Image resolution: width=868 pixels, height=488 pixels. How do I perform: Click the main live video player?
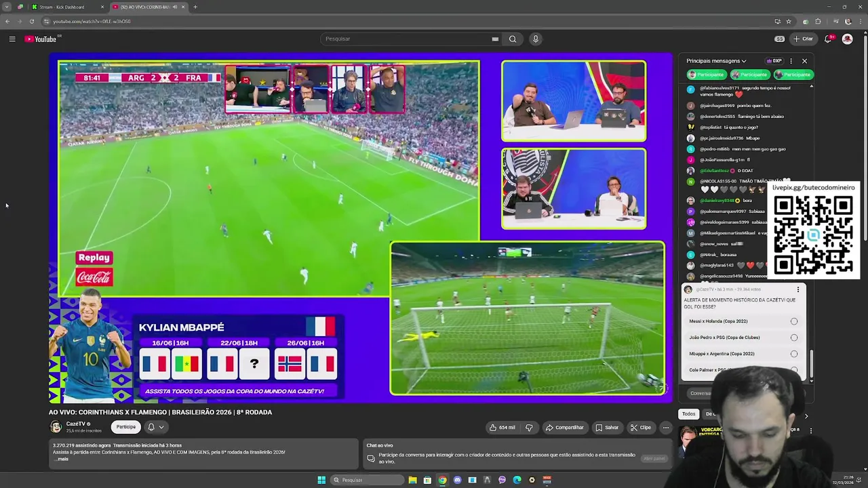click(x=360, y=228)
